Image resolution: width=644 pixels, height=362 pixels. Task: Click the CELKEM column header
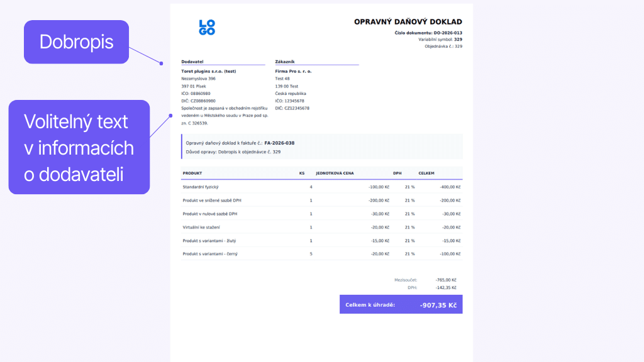click(x=427, y=173)
